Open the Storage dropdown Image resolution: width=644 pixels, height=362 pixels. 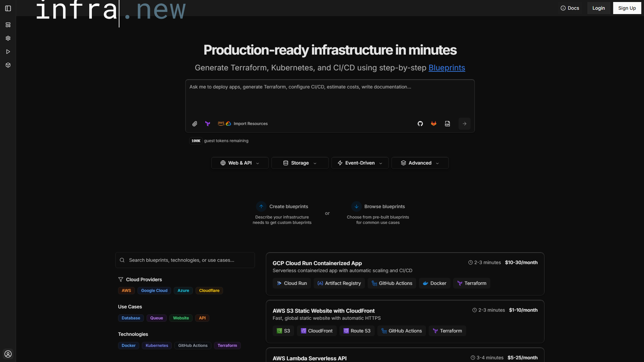click(x=299, y=162)
